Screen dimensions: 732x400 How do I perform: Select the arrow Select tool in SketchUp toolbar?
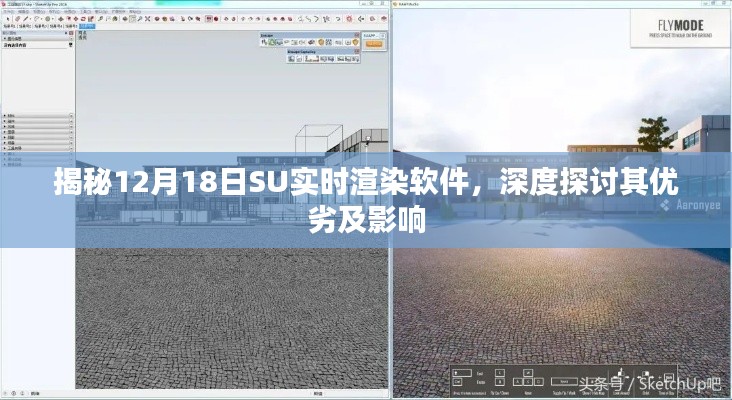click(8, 19)
